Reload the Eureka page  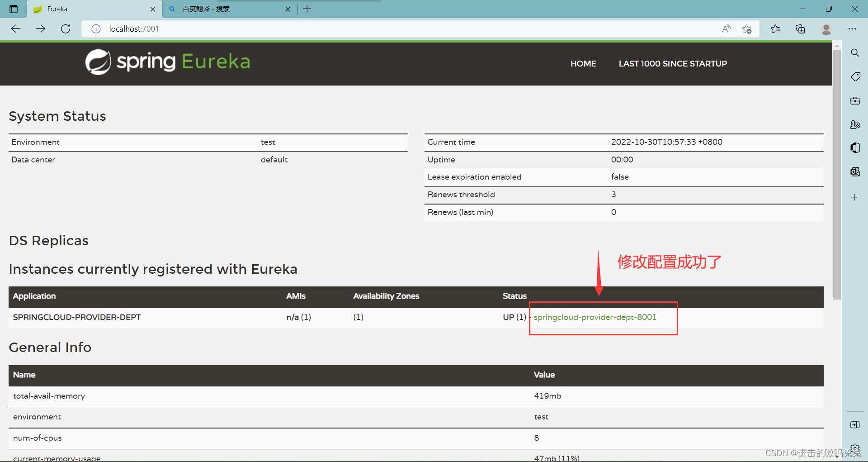point(66,29)
